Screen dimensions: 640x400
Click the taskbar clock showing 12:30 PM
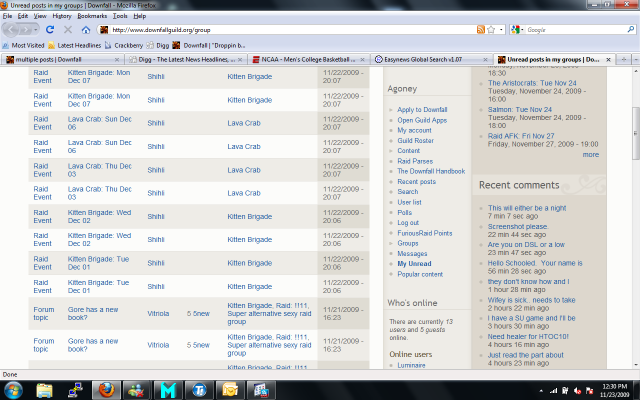click(615, 390)
